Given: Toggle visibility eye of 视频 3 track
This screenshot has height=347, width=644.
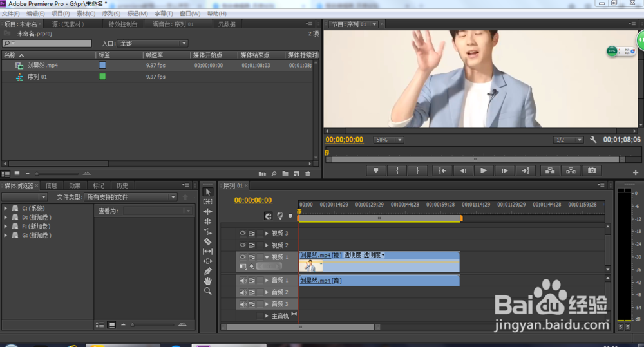Looking at the screenshot, I should [243, 233].
